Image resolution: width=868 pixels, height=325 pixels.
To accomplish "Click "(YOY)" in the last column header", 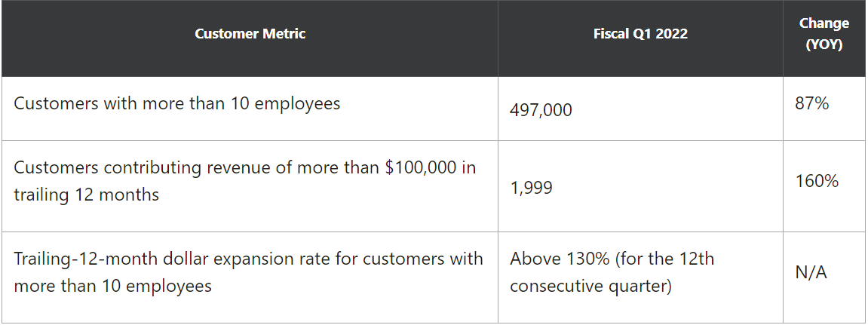I will pyautogui.click(x=824, y=44).
